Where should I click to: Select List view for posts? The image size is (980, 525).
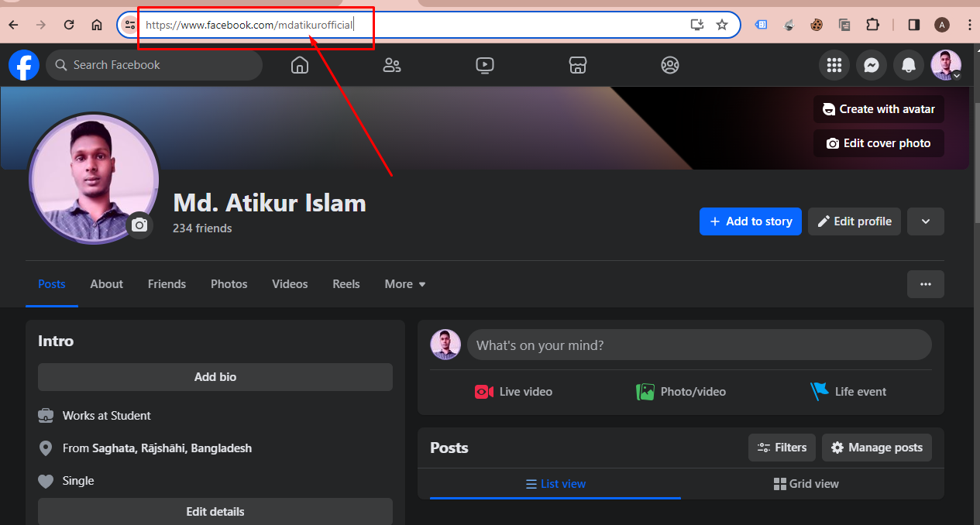click(x=555, y=484)
